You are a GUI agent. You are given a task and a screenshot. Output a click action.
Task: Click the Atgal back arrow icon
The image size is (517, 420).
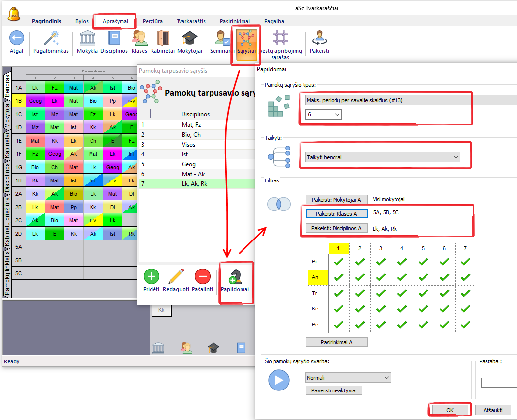17,38
